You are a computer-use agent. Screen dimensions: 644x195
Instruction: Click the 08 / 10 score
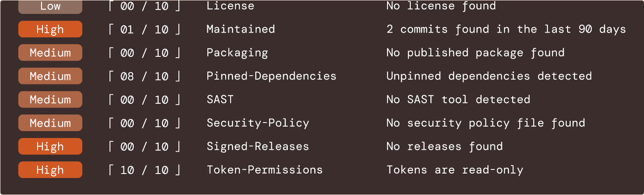click(x=144, y=76)
